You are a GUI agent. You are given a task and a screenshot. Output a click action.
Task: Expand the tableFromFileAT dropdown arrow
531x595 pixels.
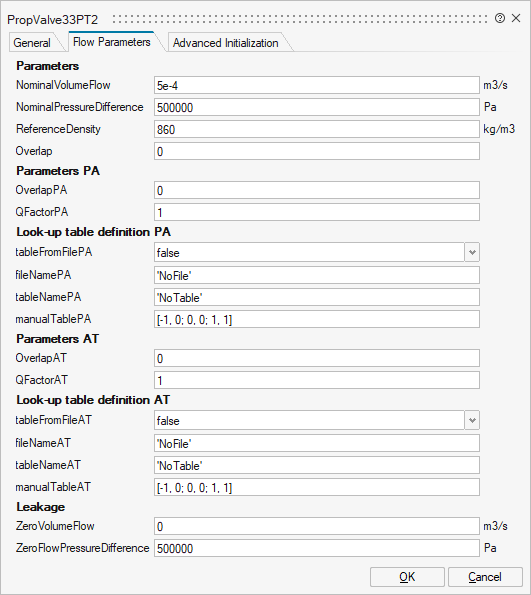[x=472, y=420]
